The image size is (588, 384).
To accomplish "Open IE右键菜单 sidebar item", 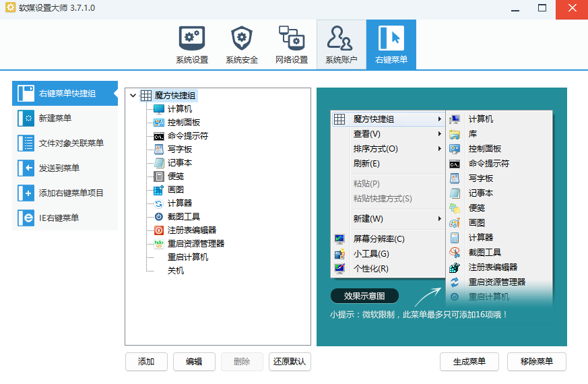I will coord(65,218).
